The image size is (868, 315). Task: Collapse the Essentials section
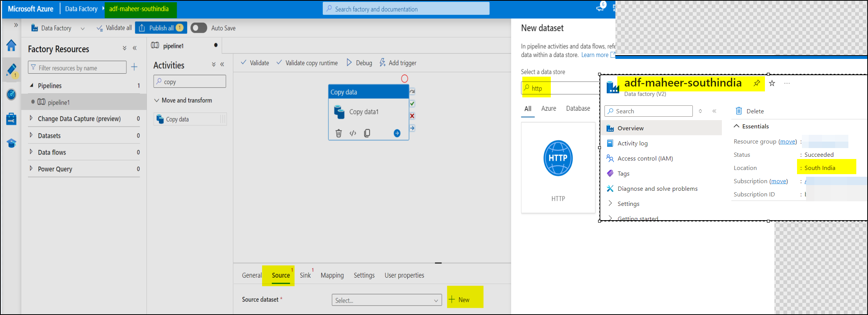pos(736,126)
